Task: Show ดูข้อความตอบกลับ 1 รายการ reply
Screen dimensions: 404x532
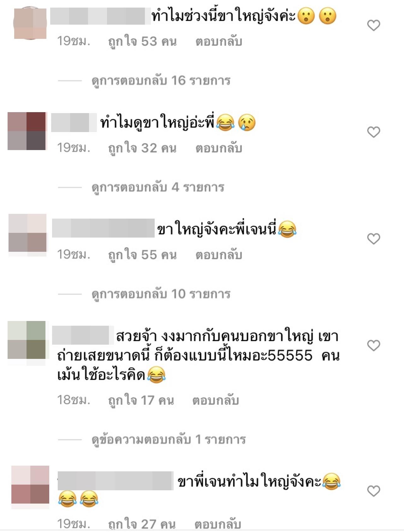Action: [x=169, y=439]
